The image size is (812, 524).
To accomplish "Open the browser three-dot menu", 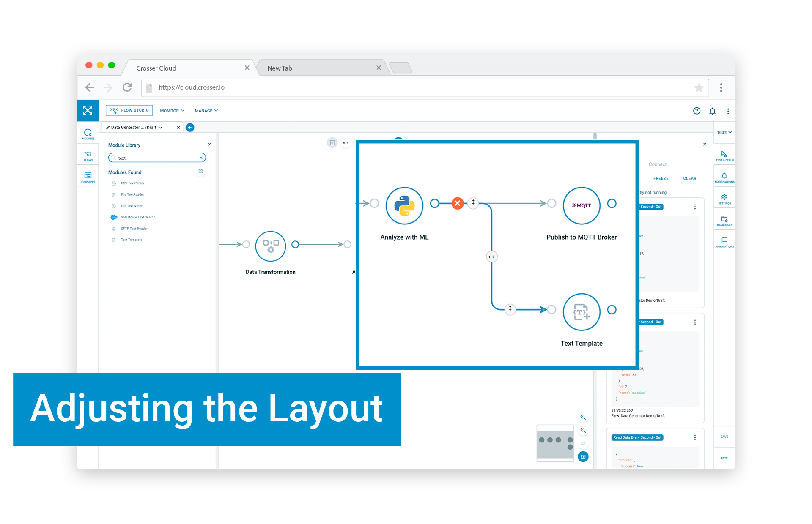I will (x=721, y=87).
